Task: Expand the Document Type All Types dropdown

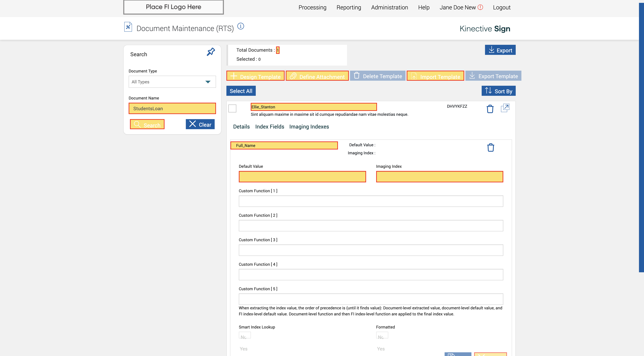Action: pyautogui.click(x=172, y=82)
